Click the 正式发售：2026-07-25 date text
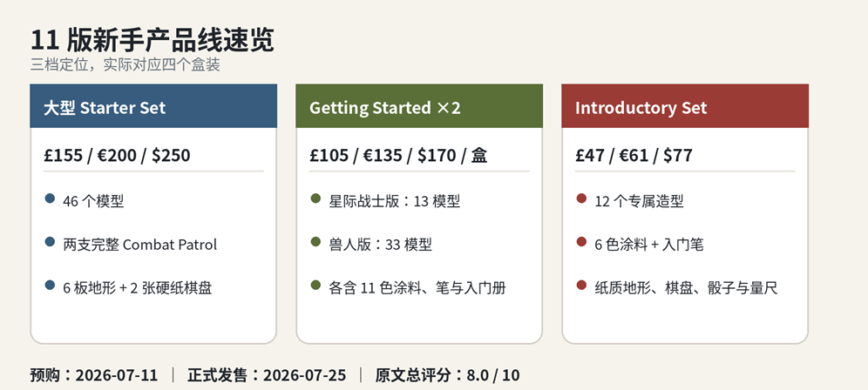The height and width of the screenshot is (390, 868). pyautogui.click(x=267, y=375)
